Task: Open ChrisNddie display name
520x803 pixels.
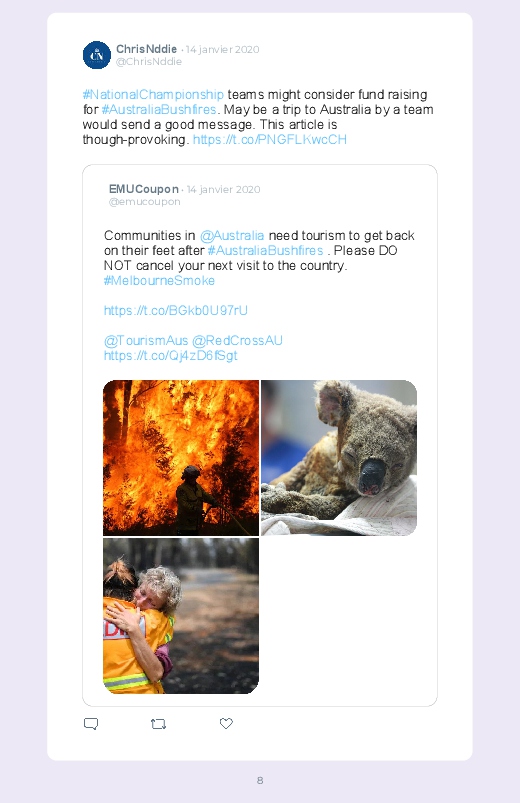Action: (x=147, y=49)
